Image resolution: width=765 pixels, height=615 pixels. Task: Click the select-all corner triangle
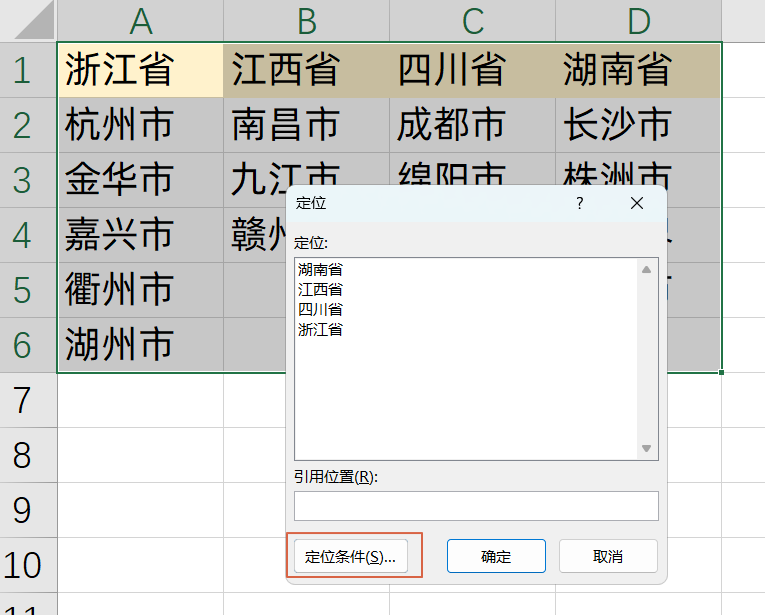[34, 22]
